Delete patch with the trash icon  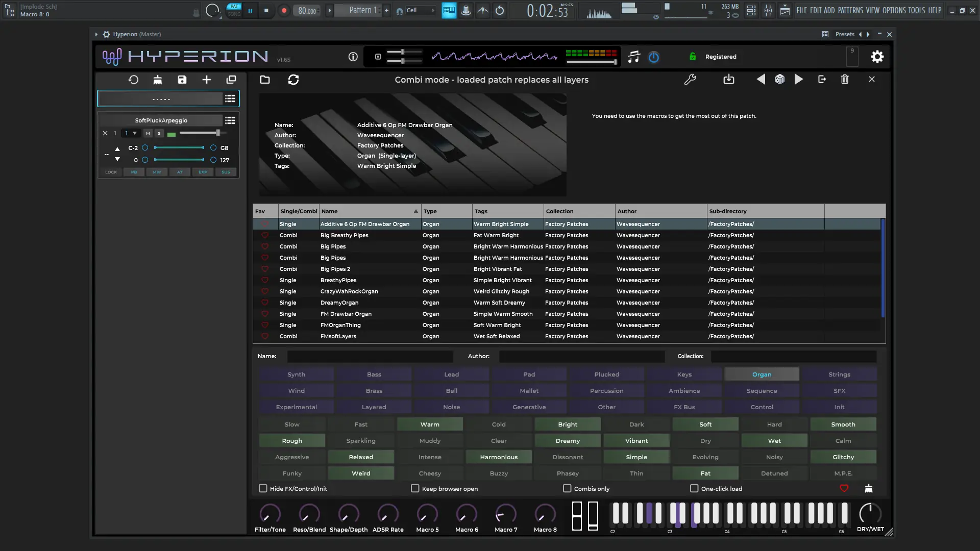pyautogui.click(x=845, y=80)
